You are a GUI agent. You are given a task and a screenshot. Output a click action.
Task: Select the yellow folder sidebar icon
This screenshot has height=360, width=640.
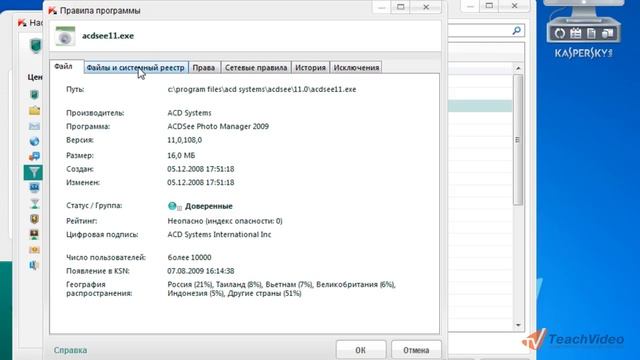[x=34, y=111]
